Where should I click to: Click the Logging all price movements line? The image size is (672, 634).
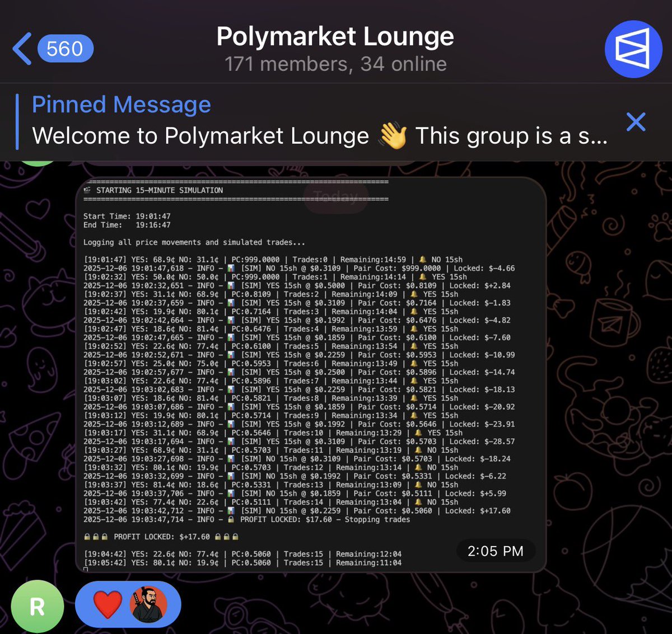click(x=194, y=242)
